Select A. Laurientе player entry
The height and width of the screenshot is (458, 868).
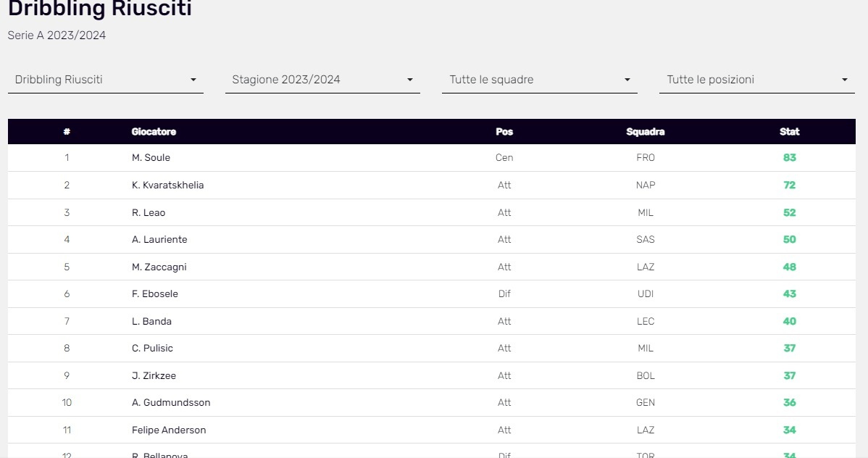[x=159, y=240]
